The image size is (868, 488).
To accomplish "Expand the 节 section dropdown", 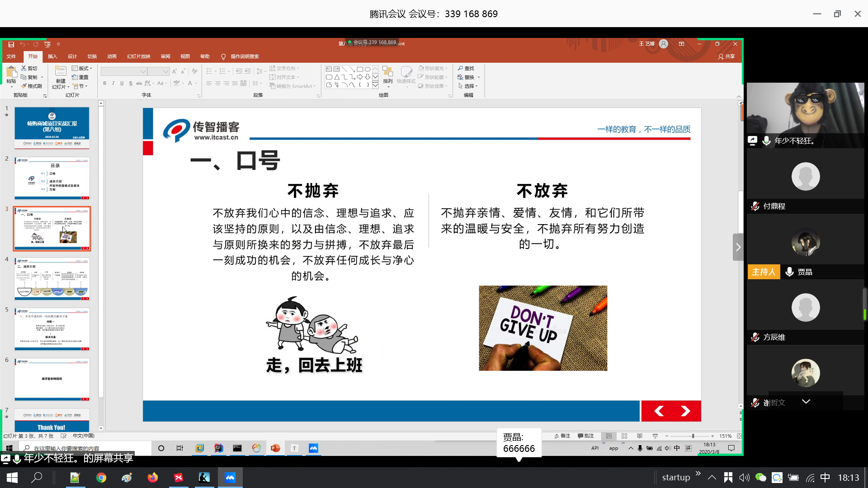I will 80,86.
